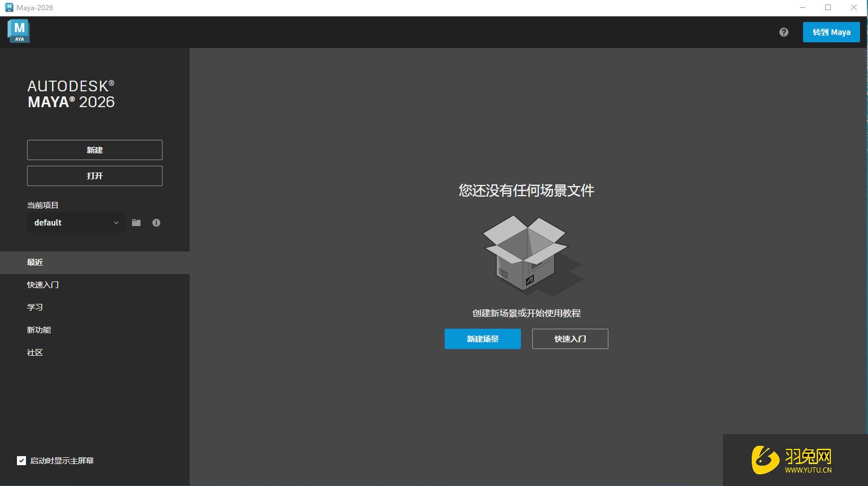Click the AUTODESK MAYA 2026 title text
This screenshot has width=868, height=486.
click(71, 94)
